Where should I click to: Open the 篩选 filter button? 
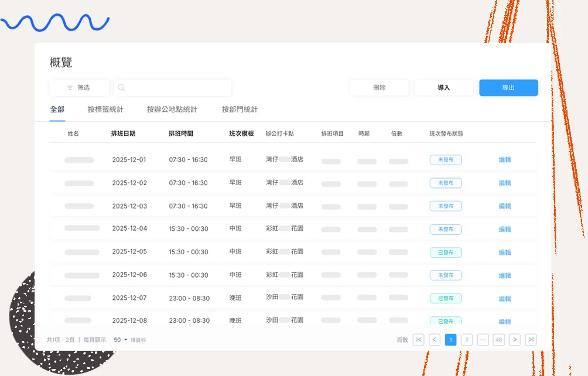[x=79, y=88]
